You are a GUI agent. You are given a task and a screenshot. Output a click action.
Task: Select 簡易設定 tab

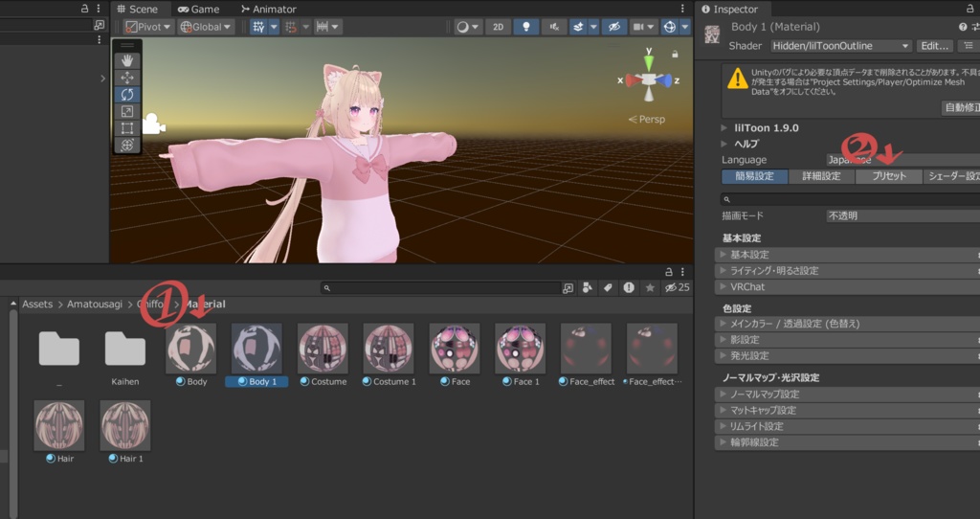point(754,176)
